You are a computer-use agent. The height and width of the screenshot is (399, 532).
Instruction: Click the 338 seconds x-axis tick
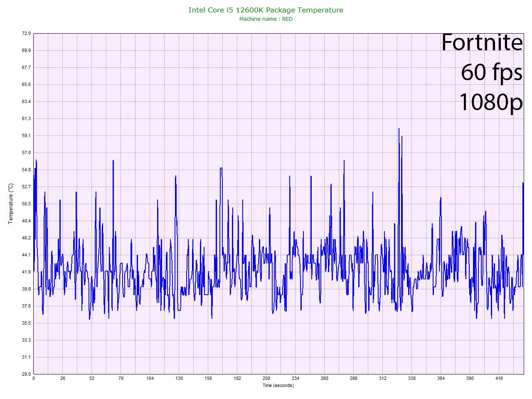412,378
